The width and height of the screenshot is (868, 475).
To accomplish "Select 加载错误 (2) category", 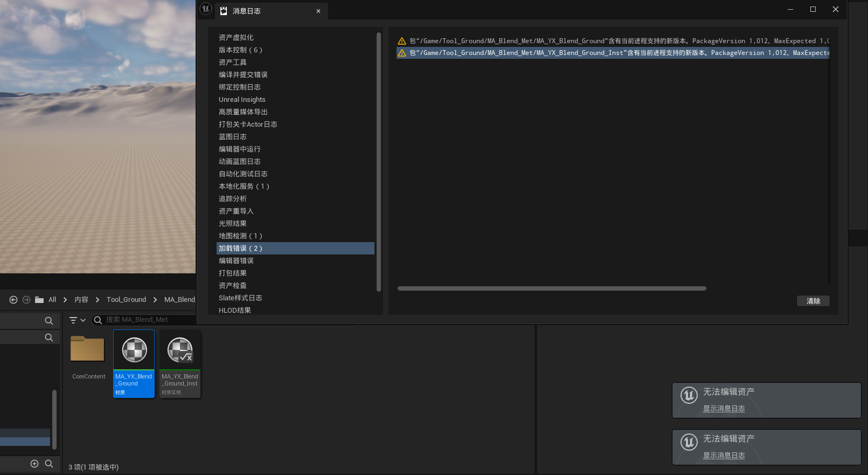I will click(295, 248).
